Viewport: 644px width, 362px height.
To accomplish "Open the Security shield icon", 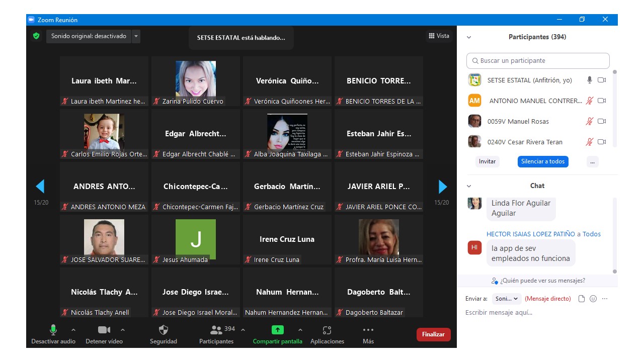I will coord(164,330).
